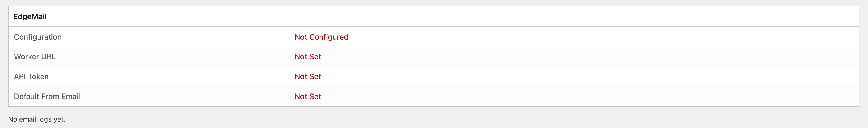Click the Configuration row label
The height and width of the screenshot is (128, 868).
click(38, 37)
